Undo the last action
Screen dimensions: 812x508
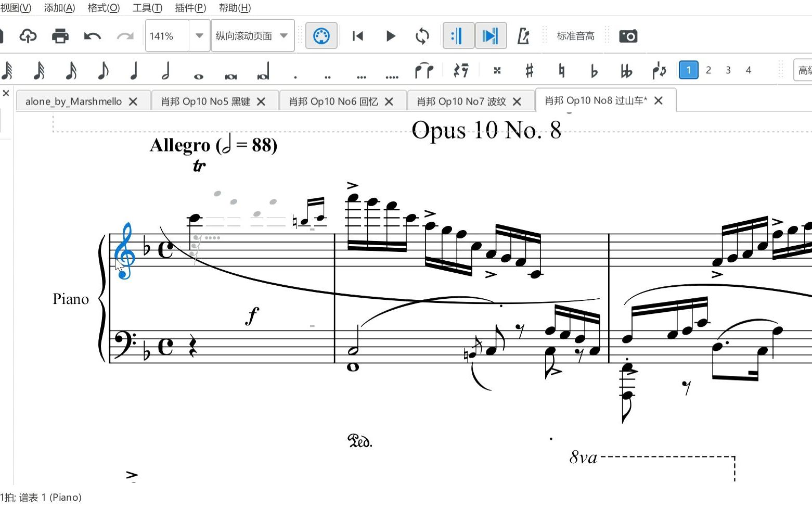[93, 36]
